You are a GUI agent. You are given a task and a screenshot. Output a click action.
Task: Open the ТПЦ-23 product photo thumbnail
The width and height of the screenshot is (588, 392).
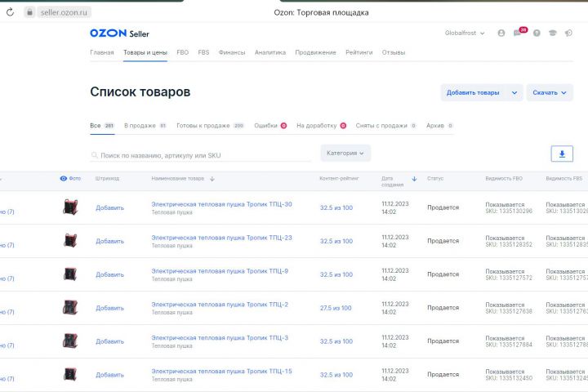pyautogui.click(x=70, y=240)
